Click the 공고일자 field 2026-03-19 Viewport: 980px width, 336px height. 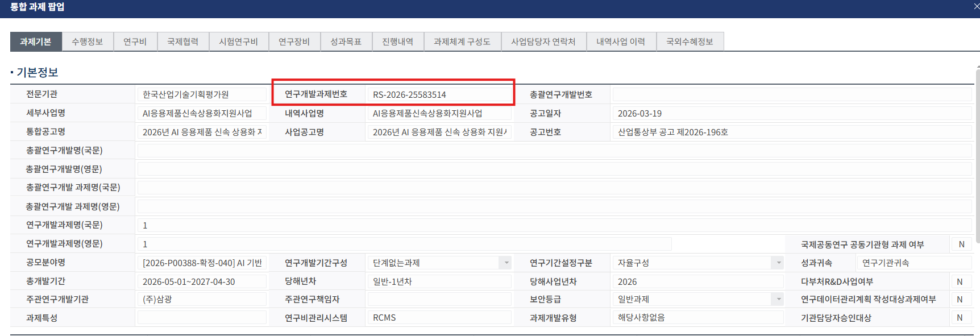pyautogui.click(x=792, y=113)
